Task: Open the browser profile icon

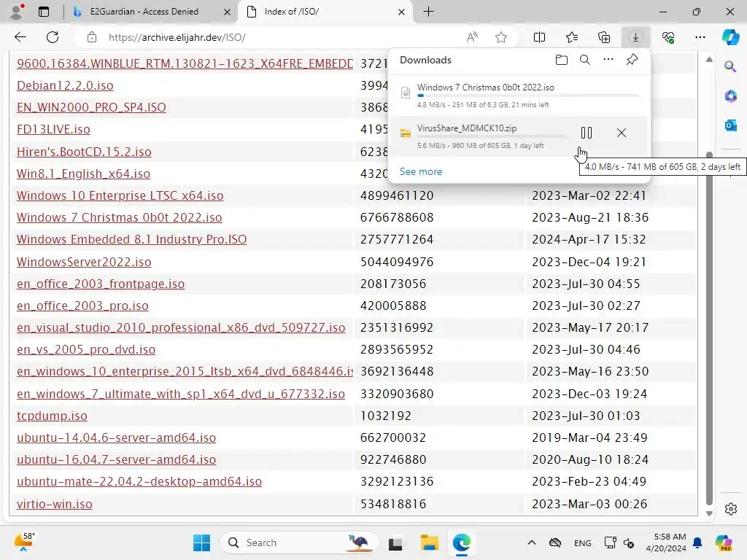Action: pyautogui.click(x=17, y=12)
